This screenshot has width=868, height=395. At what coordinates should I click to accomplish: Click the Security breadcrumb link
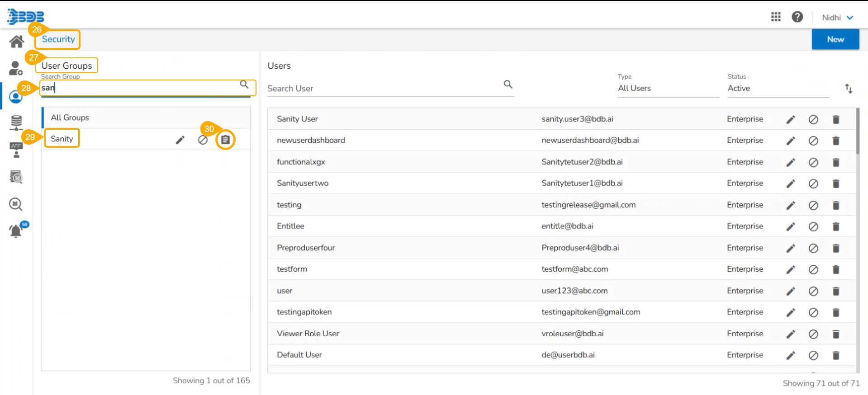click(x=58, y=39)
